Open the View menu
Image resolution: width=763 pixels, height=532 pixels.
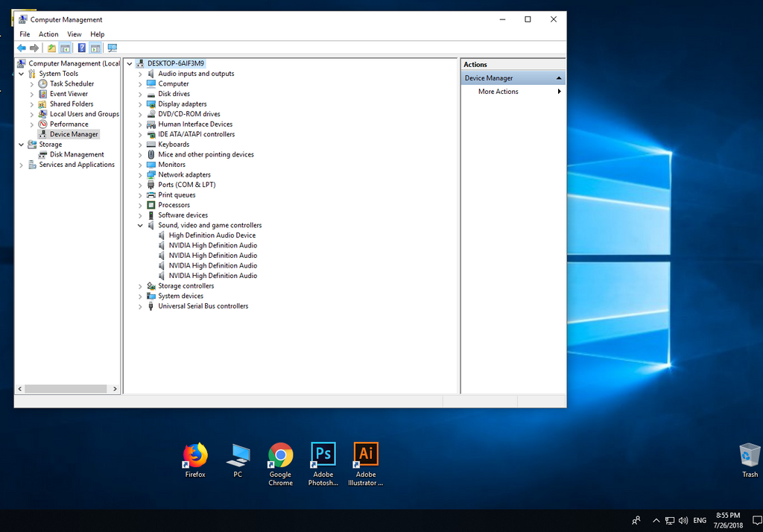coord(75,34)
